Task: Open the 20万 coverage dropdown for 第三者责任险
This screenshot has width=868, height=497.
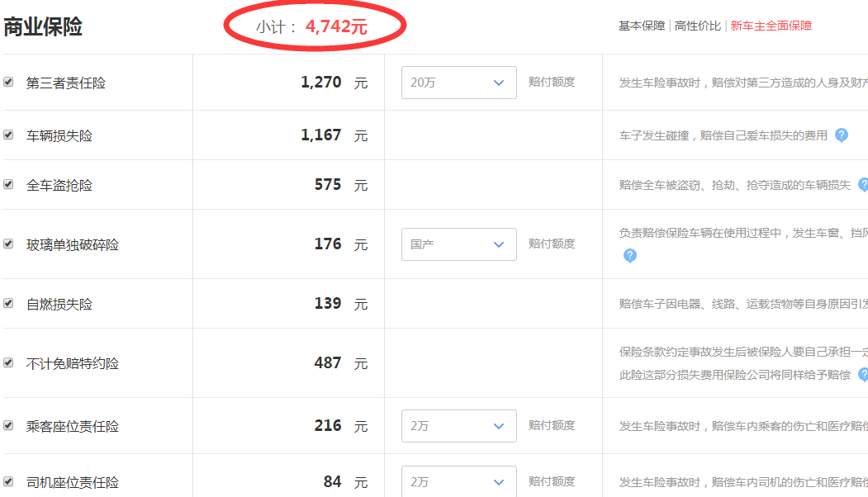Action: (459, 83)
